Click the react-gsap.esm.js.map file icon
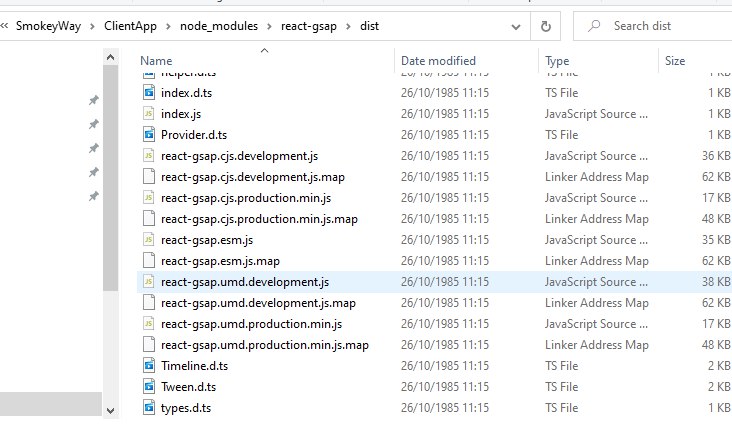732x441 pixels. coord(148,260)
